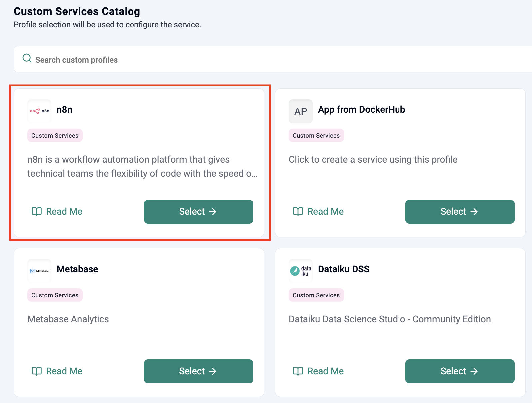
Task: View the Metabase Read Me
Action: click(64, 371)
